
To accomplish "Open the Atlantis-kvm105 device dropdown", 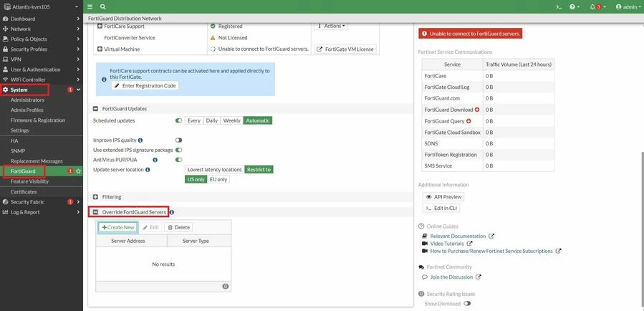I will coord(41,7).
